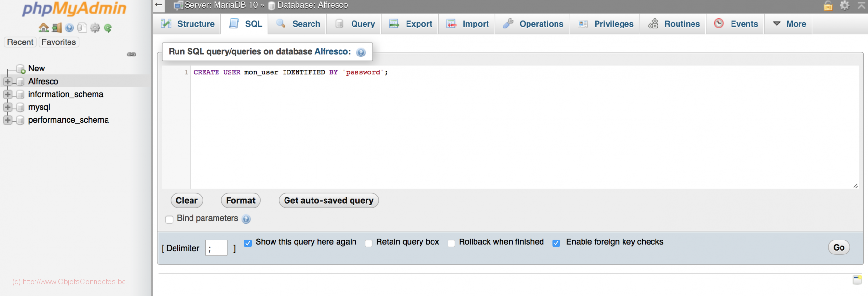Expand the performance_schema tree node

pos(7,120)
